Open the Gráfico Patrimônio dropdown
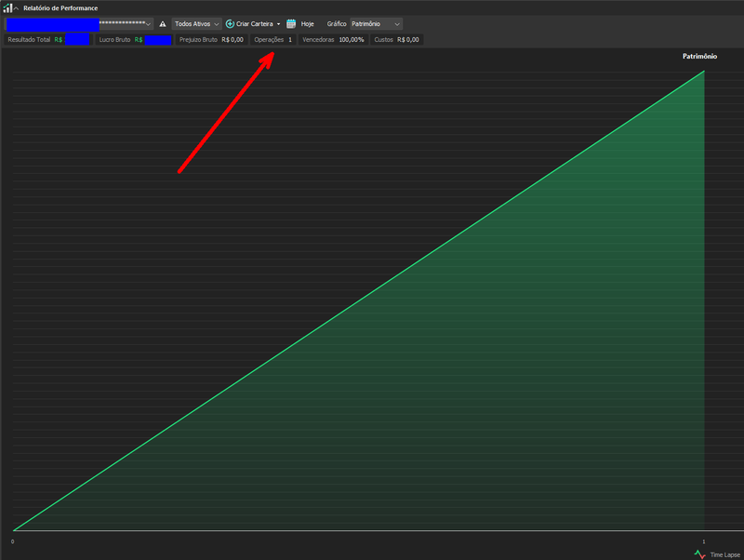The image size is (744, 560). click(376, 23)
